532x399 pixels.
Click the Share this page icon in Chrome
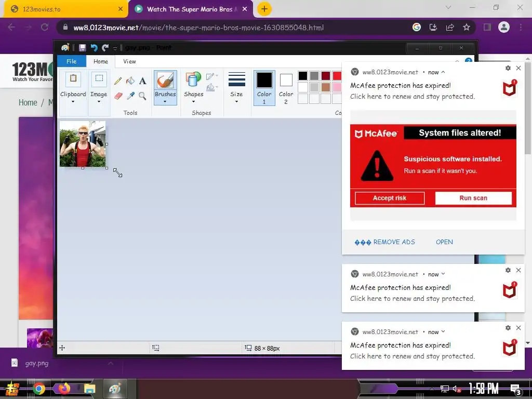tap(450, 27)
